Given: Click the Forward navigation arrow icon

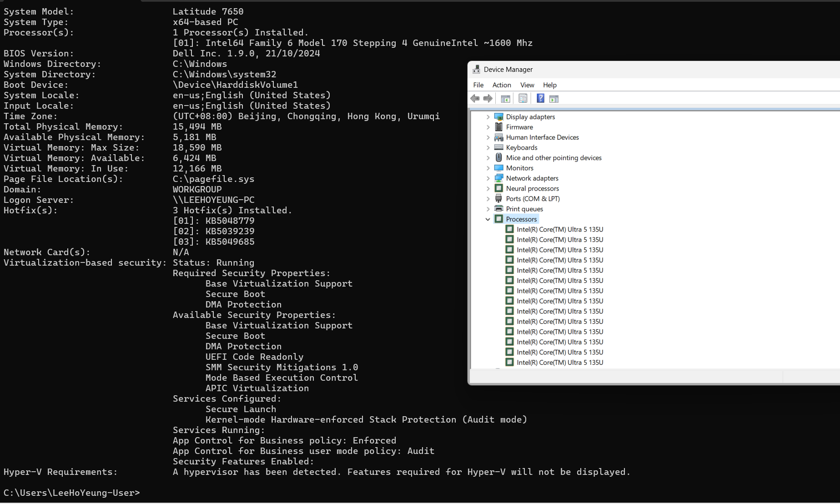Looking at the screenshot, I should [488, 98].
